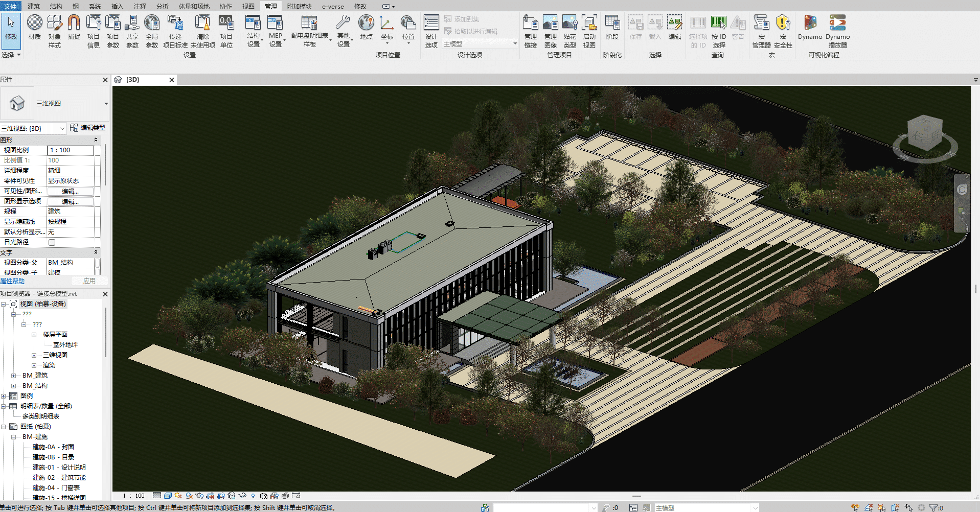Switch to the 视图 ribbon tab
Image resolution: width=980 pixels, height=512 pixels.
(x=248, y=6)
